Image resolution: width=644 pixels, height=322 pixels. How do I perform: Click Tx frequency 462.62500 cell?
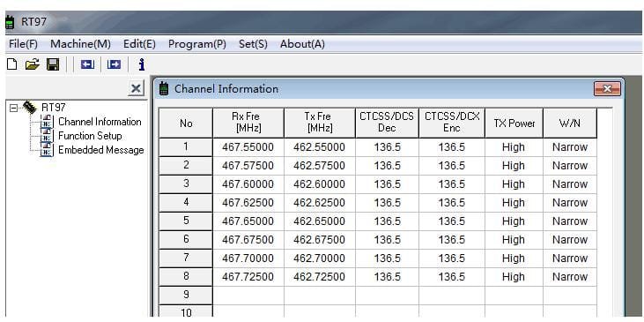(320, 203)
